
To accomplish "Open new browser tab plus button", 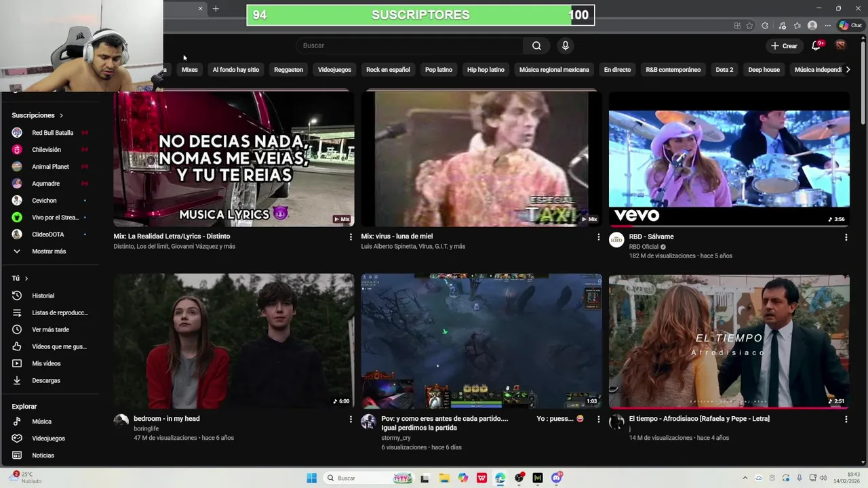I will pyautogui.click(x=216, y=9).
